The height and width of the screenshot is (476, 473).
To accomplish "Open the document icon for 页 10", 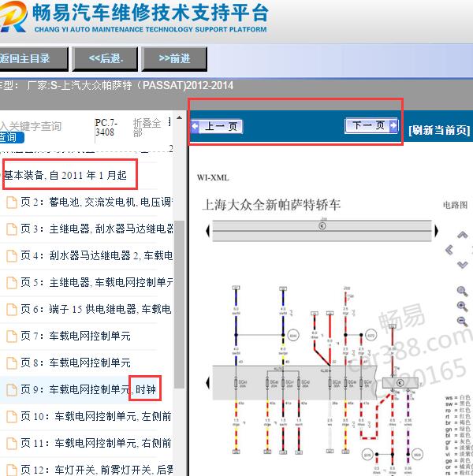I will pos(12,416).
